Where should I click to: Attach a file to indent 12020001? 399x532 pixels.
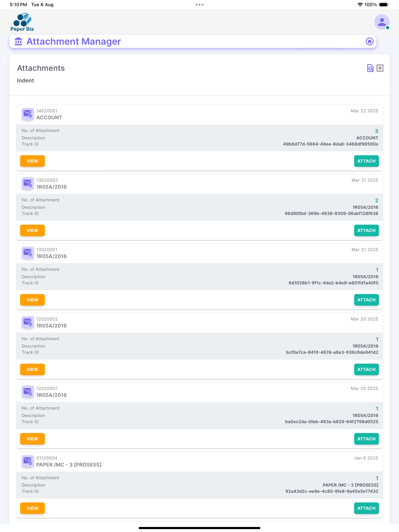[x=366, y=439]
